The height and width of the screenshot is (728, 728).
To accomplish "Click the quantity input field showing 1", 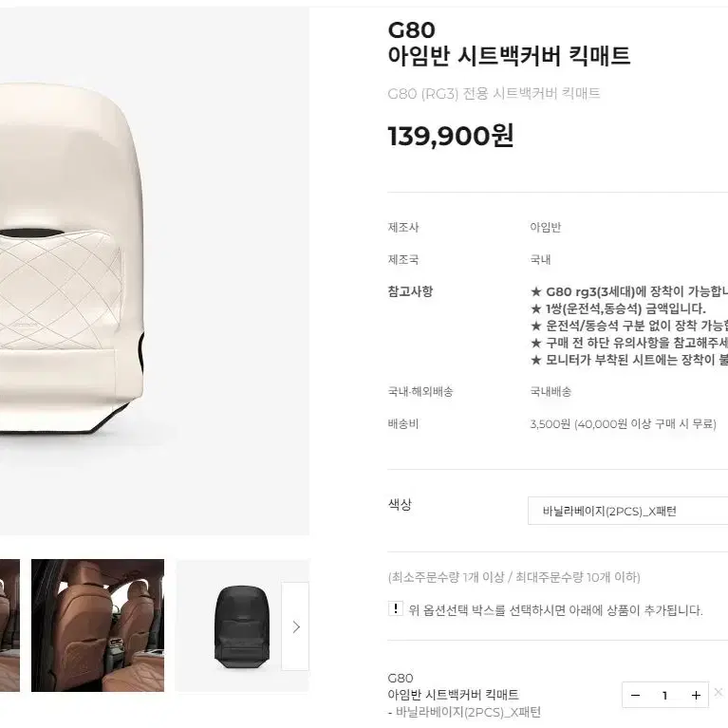I will [x=665, y=695].
